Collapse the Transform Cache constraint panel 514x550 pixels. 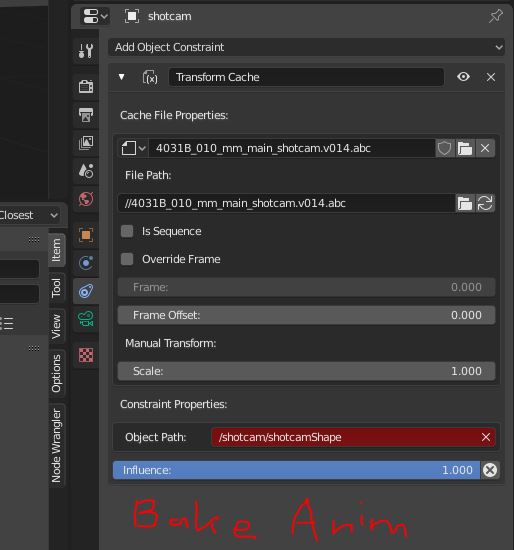point(121,77)
